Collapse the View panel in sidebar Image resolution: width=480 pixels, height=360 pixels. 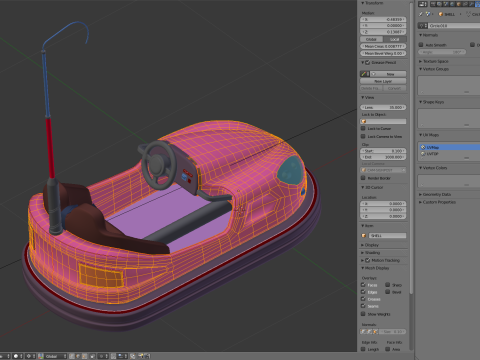click(x=363, y=98)
